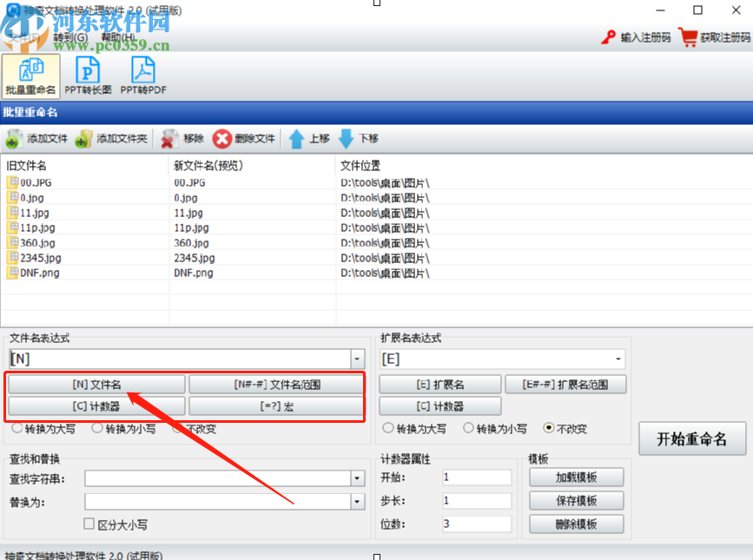
Task: Click the 开始重命名 button
Action: coord(693,438)
